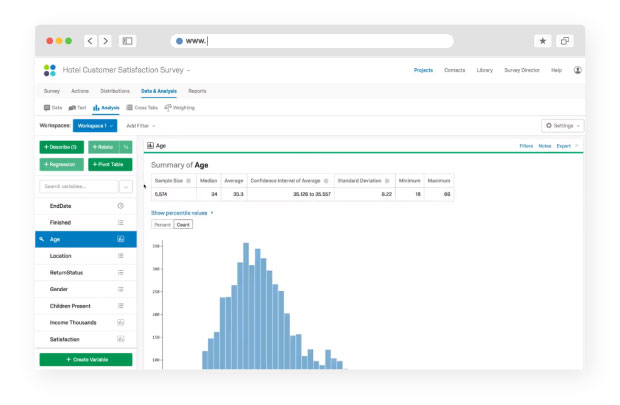Image resolution: width=620 pixels, height=405 pixels.
Task: Click the clock icon next to EndDate
Action: click(120, 206)
